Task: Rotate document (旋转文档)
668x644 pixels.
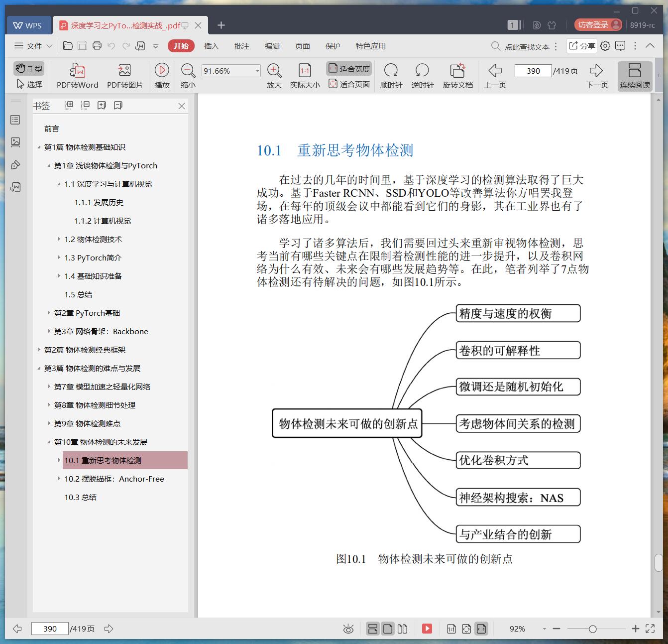Action: (457, 76)
